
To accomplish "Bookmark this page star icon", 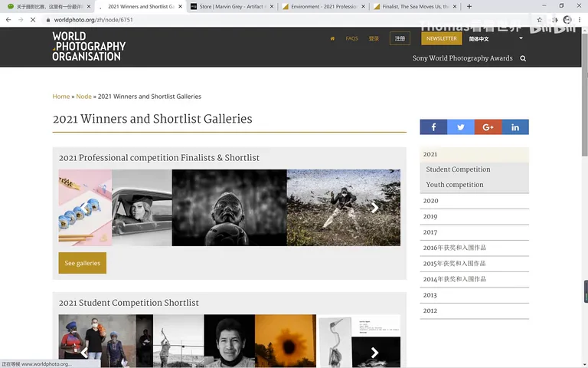I will pyautogui.click(x=539, y=19).
